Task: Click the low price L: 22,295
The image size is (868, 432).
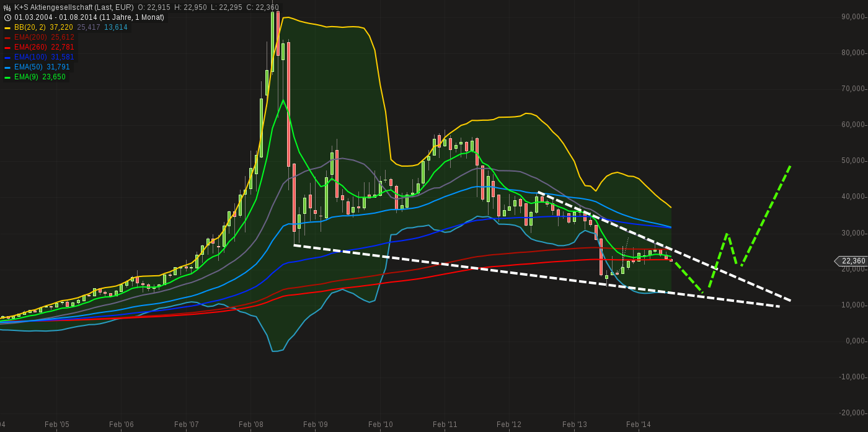Action: coord(226,7)
